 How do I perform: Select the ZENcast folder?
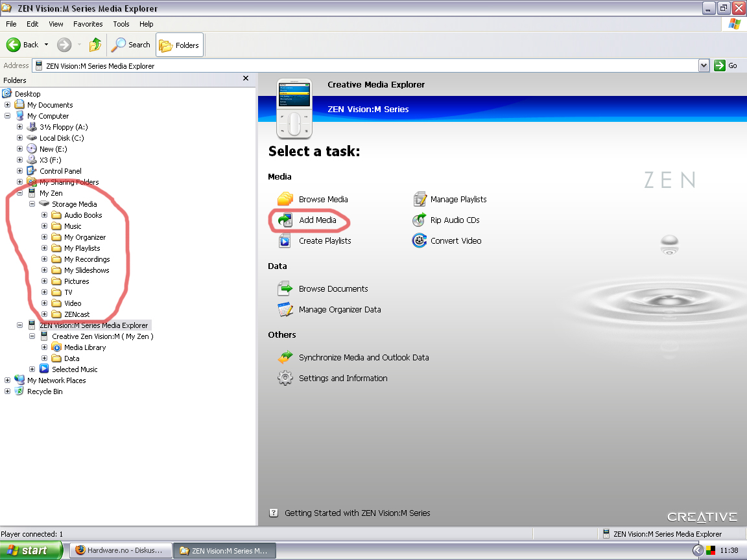77,314
